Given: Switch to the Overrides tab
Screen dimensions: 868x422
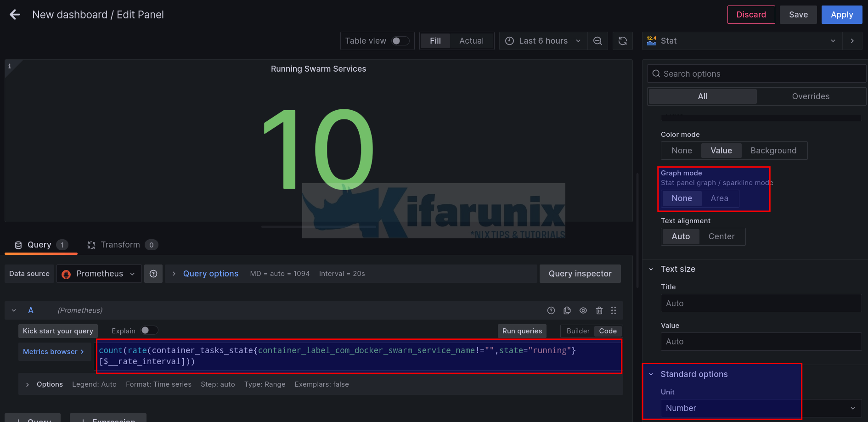Looking at the screenshot, I should [811, 96].
